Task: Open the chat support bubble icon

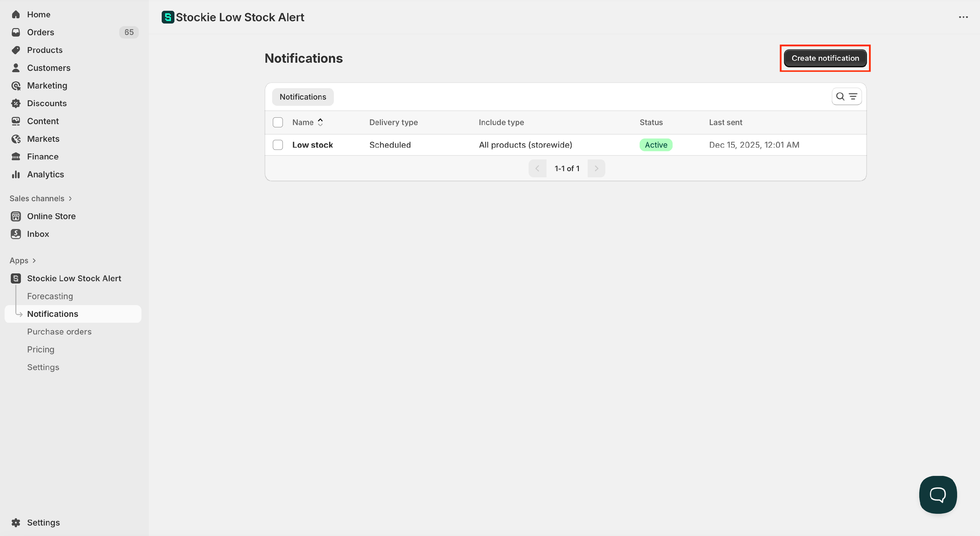Action: [x=938, y=495]
